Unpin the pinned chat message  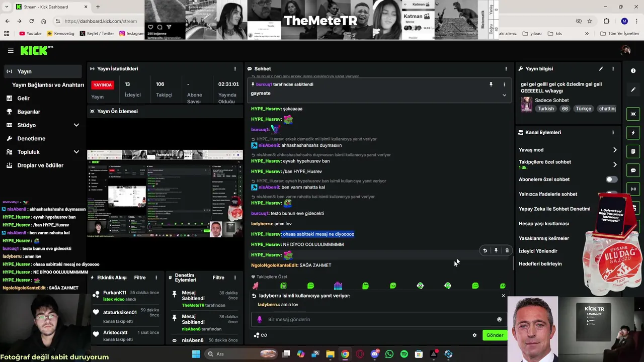point(491,84)
